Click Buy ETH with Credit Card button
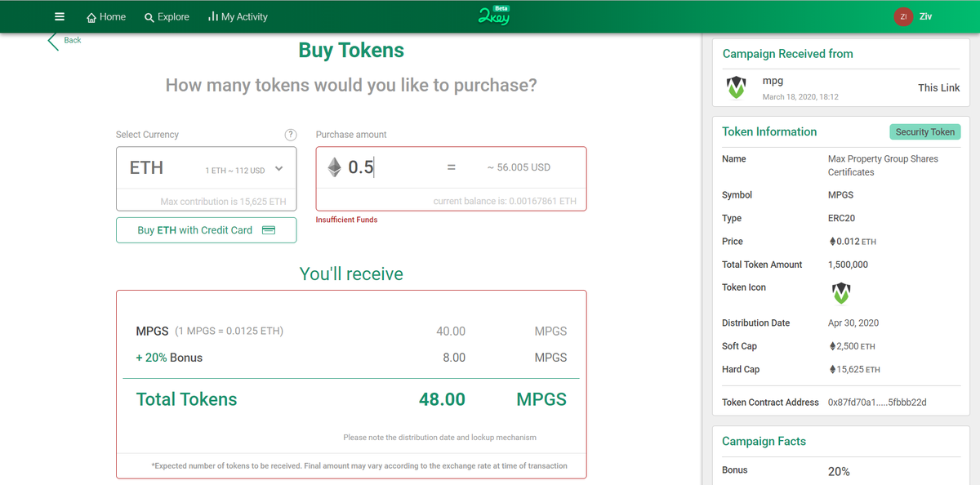980x485 pixels. [x=206, y=230]
